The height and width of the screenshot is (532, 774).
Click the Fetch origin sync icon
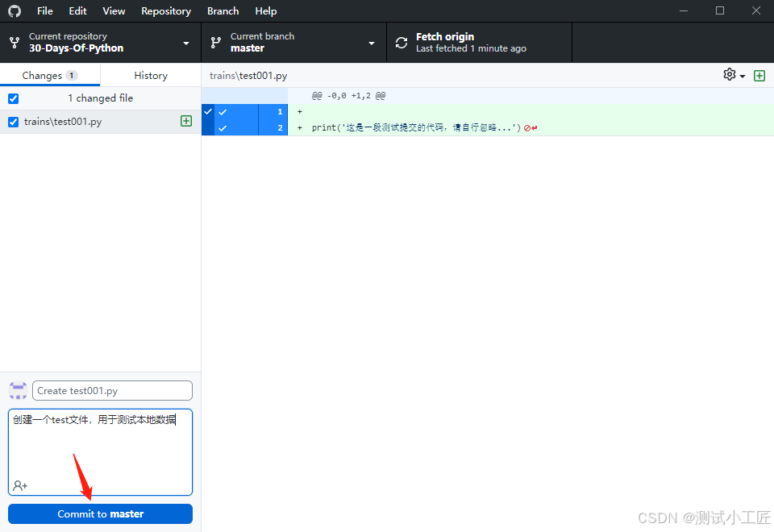[402, 43]
